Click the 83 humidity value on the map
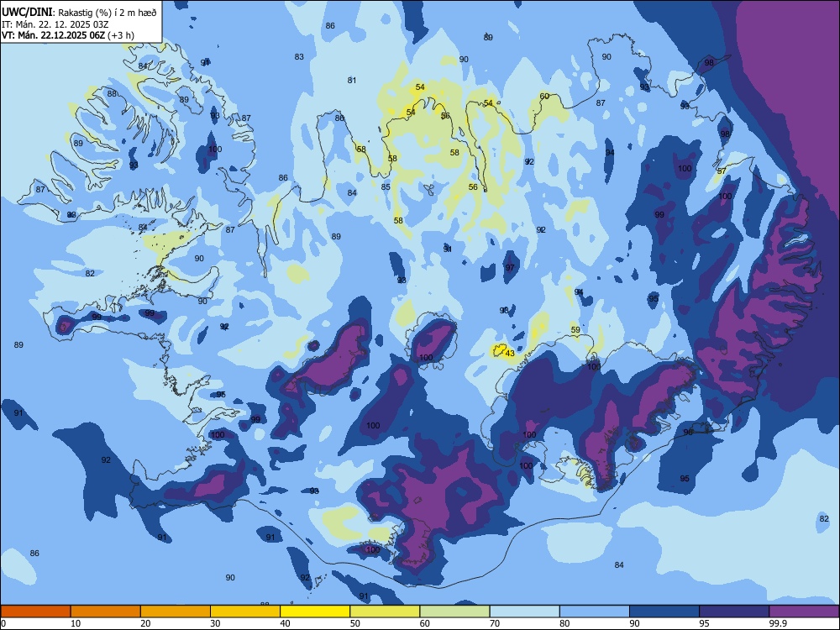 click(299, 56)
